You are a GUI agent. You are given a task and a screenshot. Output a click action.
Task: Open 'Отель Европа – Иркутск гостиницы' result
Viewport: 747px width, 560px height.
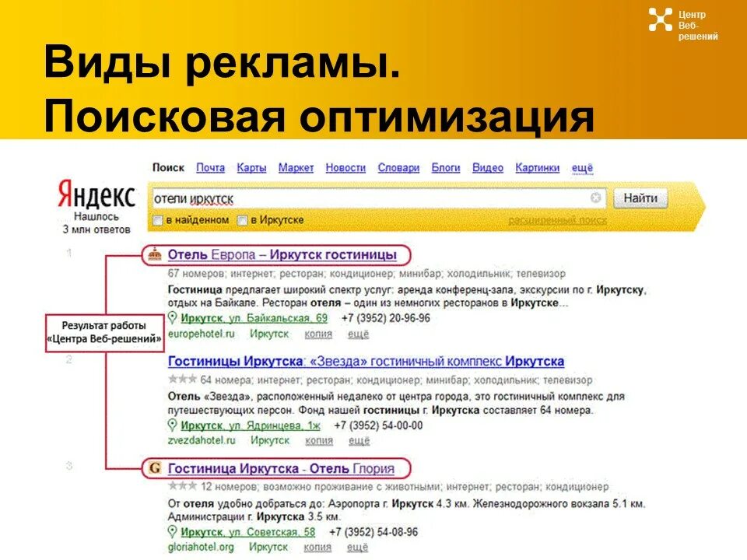282,255
